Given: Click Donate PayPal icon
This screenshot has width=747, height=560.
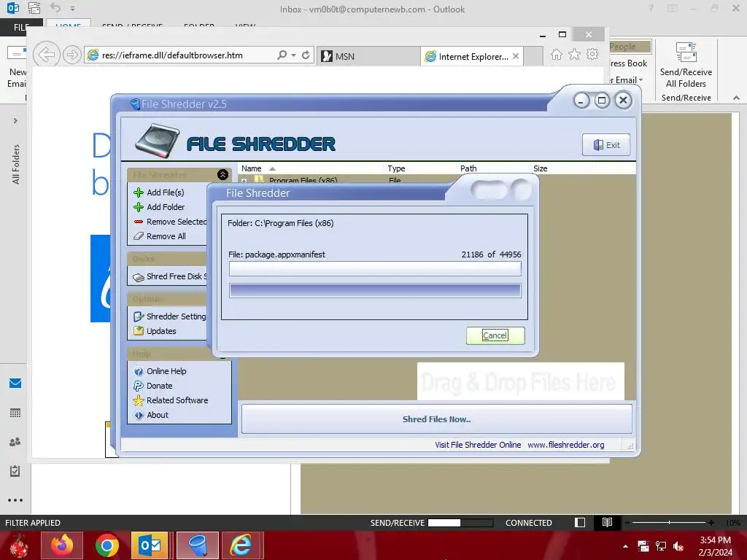Looking at the screenshot, I should pyautogui.click(x=139, y=386).
